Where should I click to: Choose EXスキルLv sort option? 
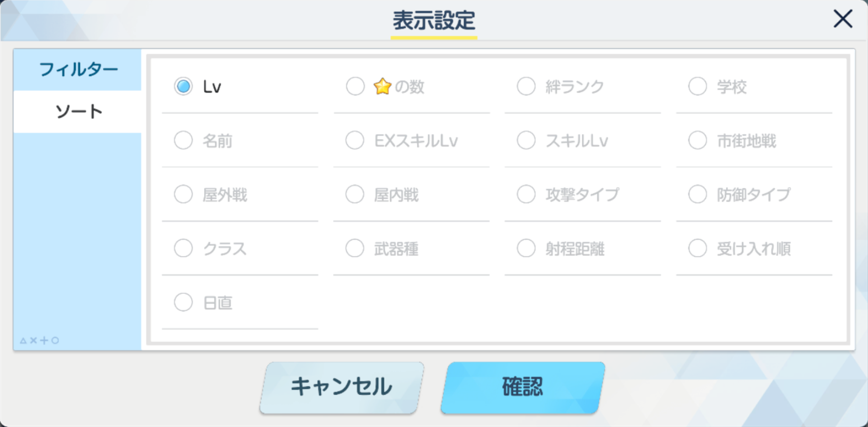point(355,140)
